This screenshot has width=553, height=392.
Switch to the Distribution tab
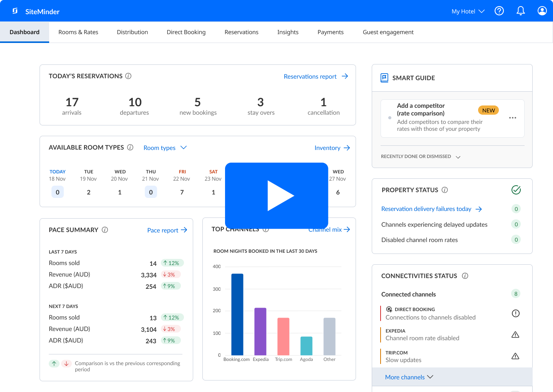[132, 32]
